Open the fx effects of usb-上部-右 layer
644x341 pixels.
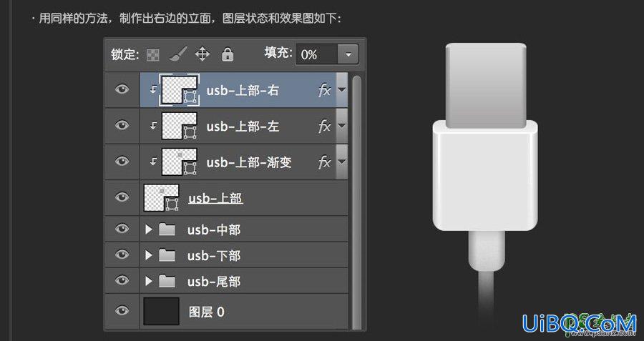324,90
